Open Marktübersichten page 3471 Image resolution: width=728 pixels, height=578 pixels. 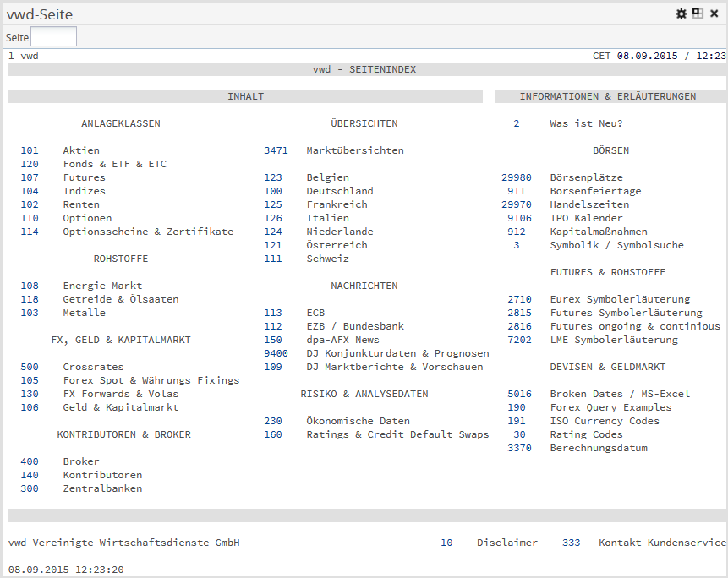[276, 150]
